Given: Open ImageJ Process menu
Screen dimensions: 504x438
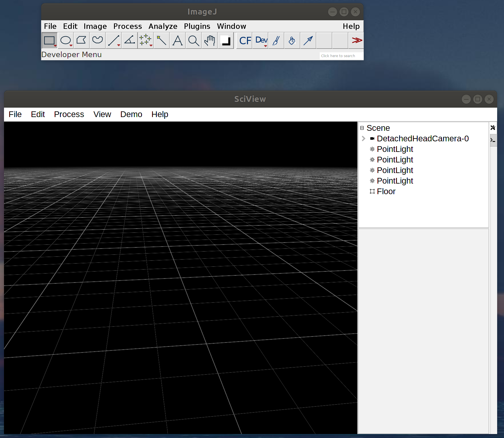Looking at the screenshot, I should (128, 26).
